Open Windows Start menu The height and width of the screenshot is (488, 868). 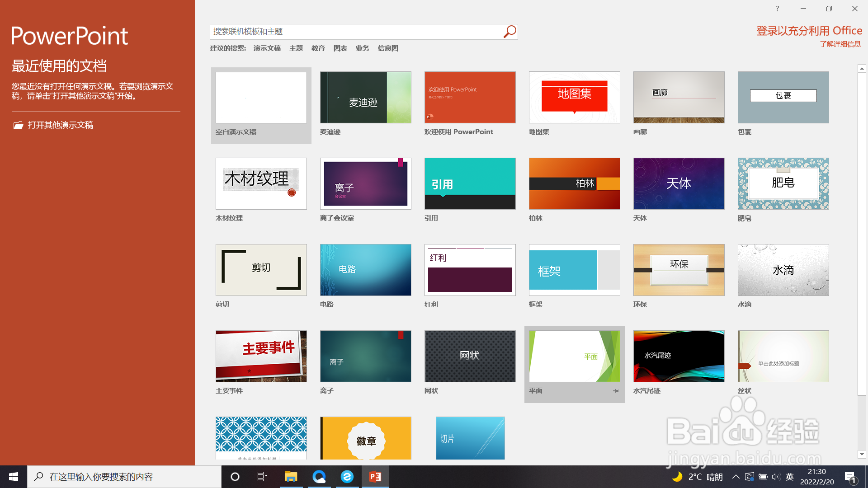(x=14, y=477)
